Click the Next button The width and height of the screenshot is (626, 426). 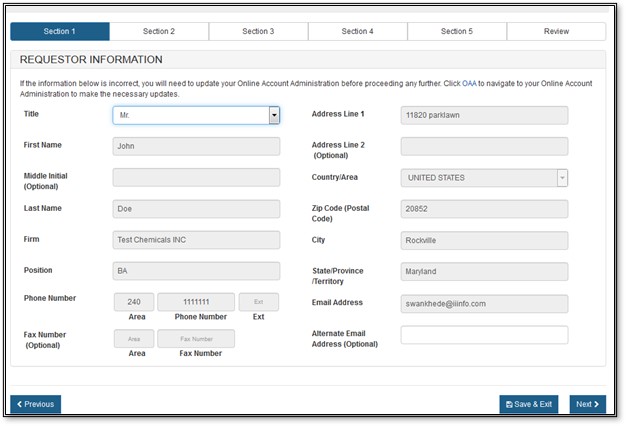[x=587, y=404]
